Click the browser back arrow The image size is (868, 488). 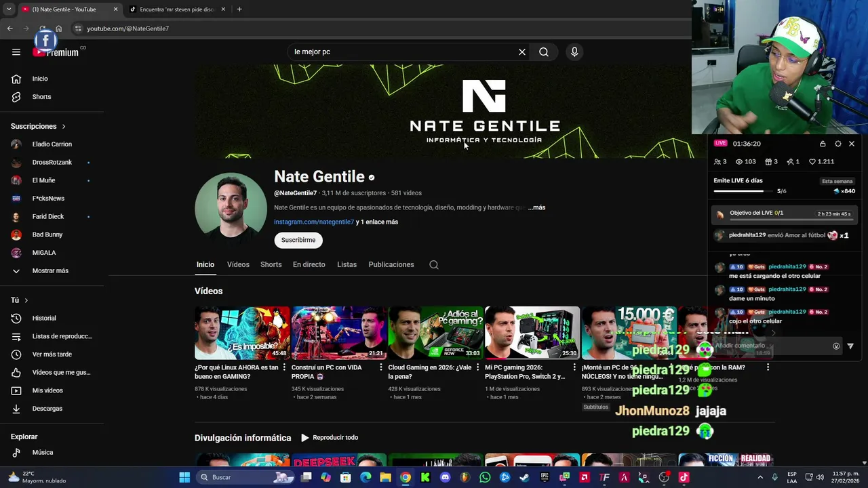click(x=9, y=28)
